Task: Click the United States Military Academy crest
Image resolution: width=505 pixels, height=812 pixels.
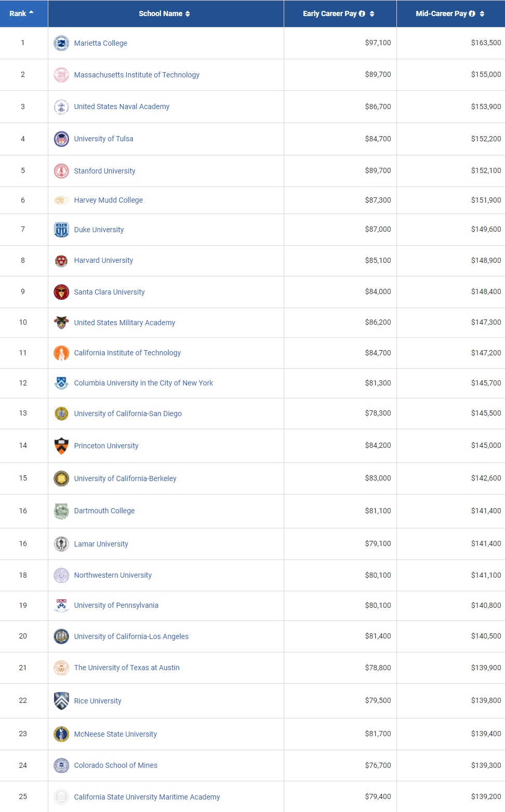Action: tap(61, 323)
